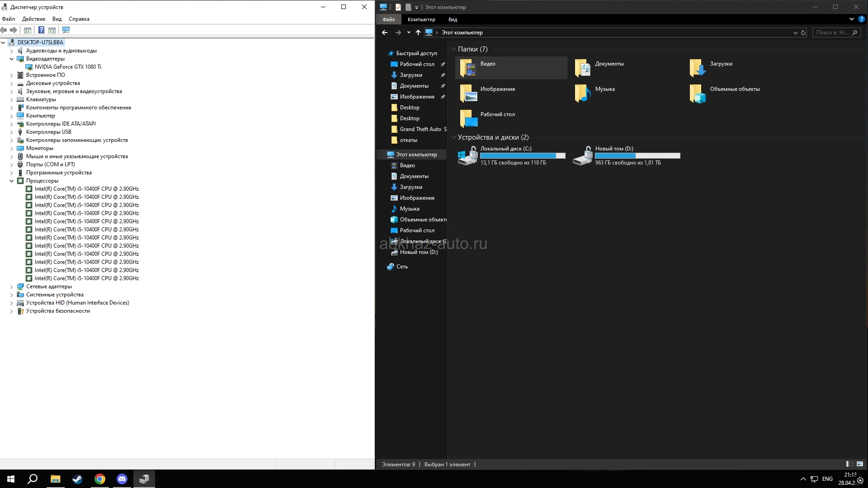Click the Explorer search field
The image size is (868, 488).
(832, 33)
